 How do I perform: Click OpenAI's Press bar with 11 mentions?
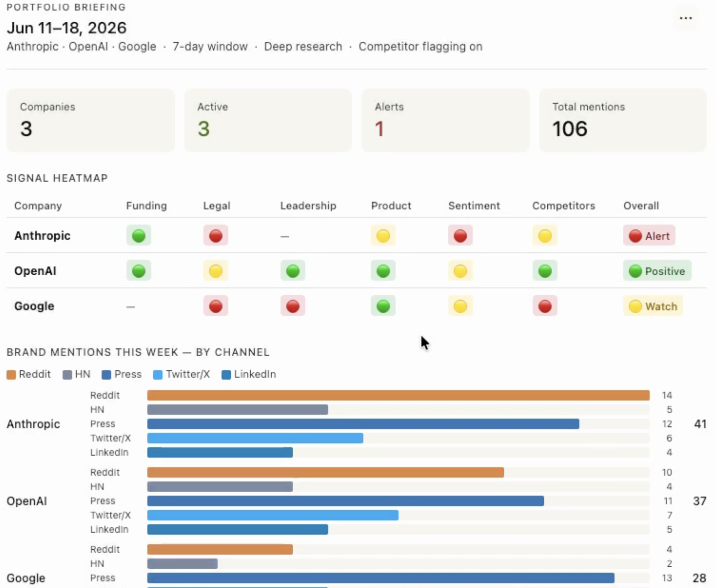click(346, 501)
